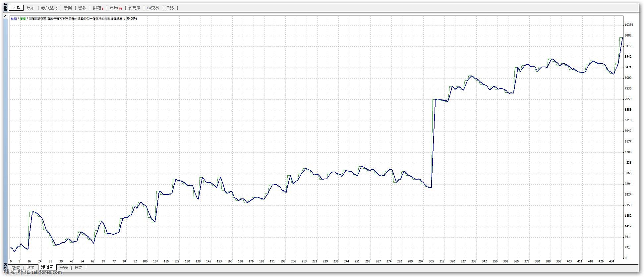Click trade number 221 on the bottom axis
The width and height of the screenshot is (644, 277).
(x=315, y=261)
